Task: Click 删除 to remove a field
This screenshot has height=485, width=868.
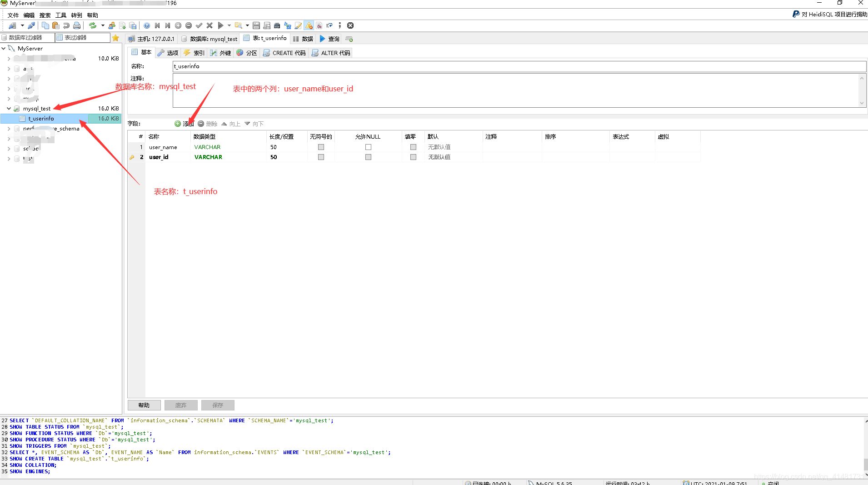Action: click(208, 124)
